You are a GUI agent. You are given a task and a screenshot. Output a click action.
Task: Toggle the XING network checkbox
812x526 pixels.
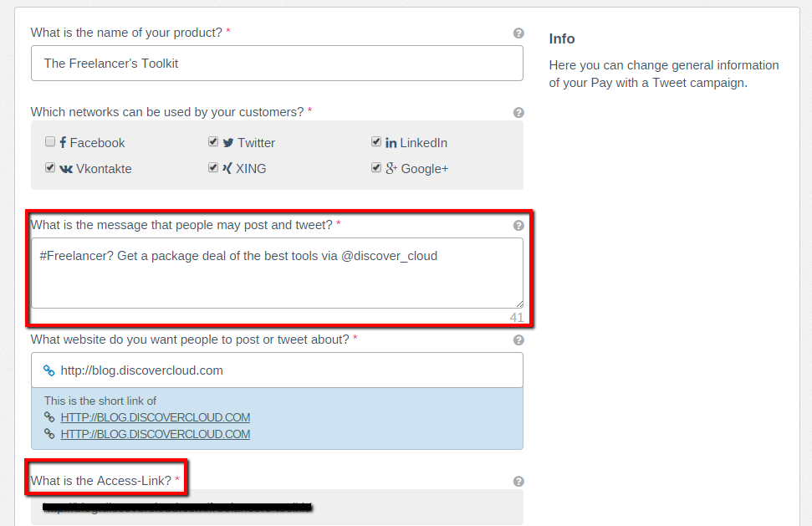tap(213, 168)
